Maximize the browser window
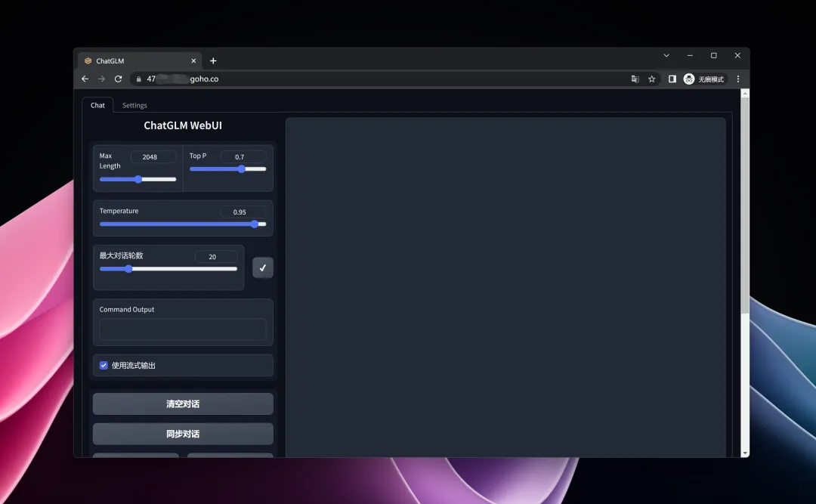This screenshot has height=504, width=816. [x=714, y=56]
